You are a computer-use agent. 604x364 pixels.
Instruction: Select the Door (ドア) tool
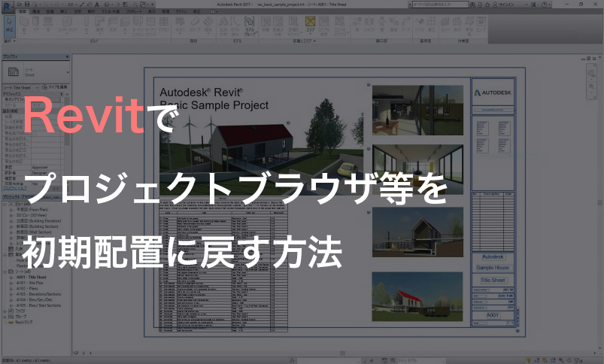point(36,25)
